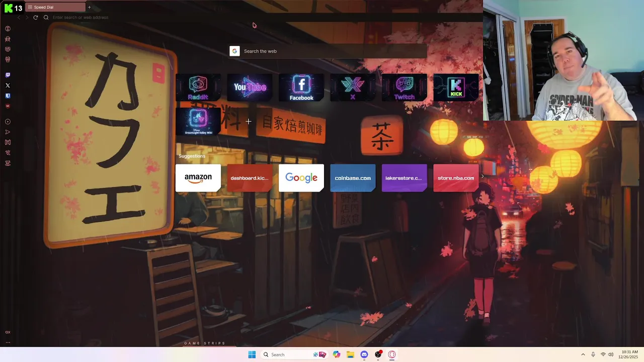Open GX Control in sidebar
The height and width of the screenshot is (362, 644).
click(x=8, y=29)
